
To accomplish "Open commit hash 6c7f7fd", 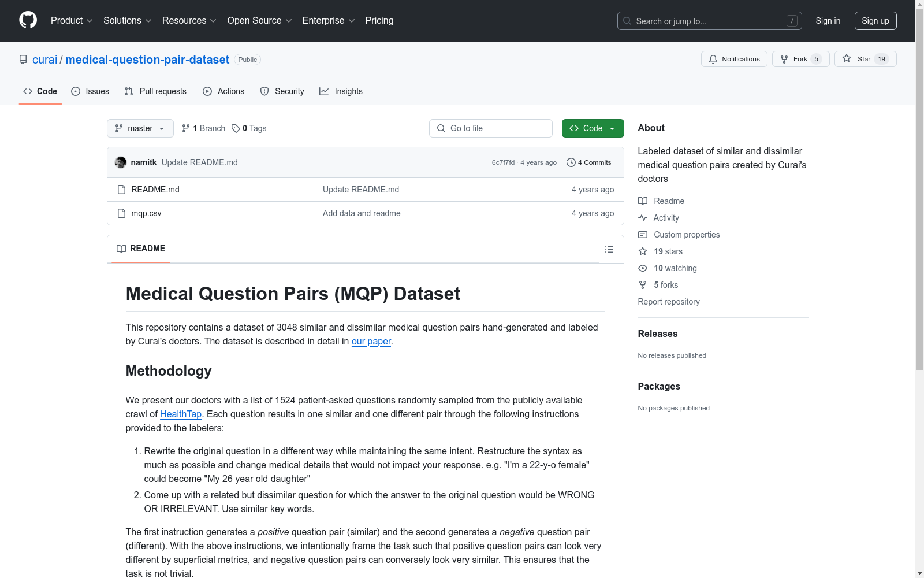I will 503,162.
